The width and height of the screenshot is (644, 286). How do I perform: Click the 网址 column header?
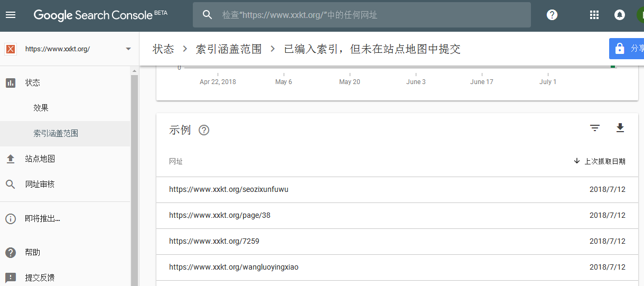click(176, 161)
